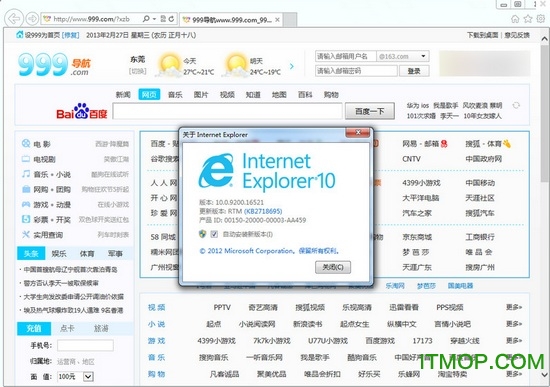Click the Baidu logo
Image resolution: width=550 pixels, height=387 pixels.
click(x=81, y=111)
